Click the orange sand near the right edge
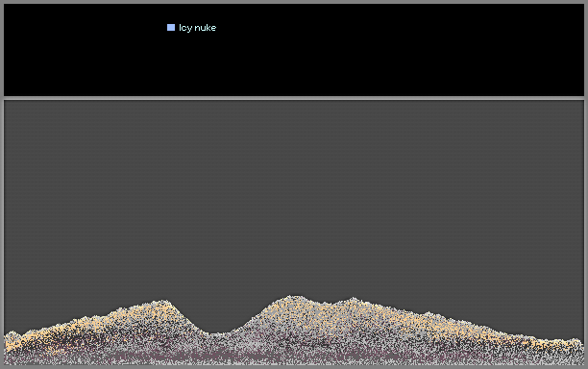Viewport: 588px width, 369px height. click(544, 342)
